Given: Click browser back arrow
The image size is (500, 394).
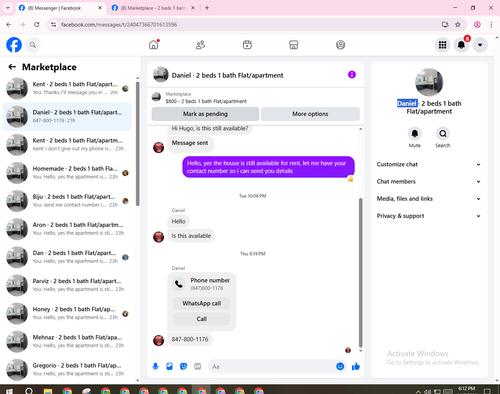Looking at the screenshot, I should tap(9, 25).
